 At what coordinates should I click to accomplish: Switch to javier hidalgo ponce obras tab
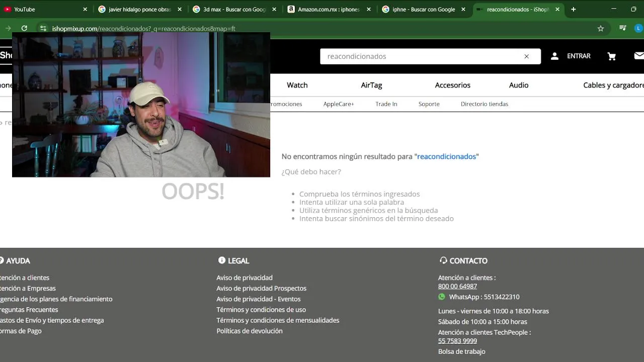click(x=140, y=9)
